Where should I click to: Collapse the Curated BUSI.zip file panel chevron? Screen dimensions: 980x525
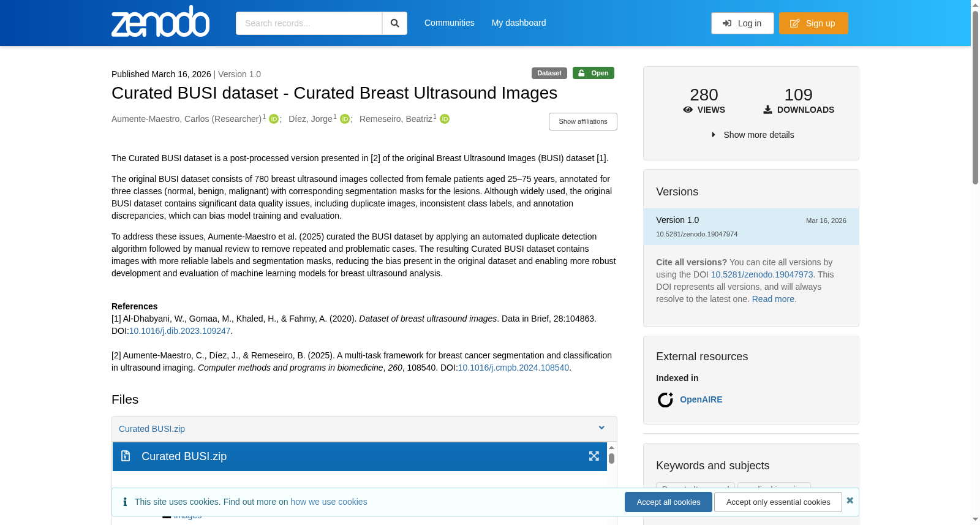pyautogui.click(x=601, y=428)
